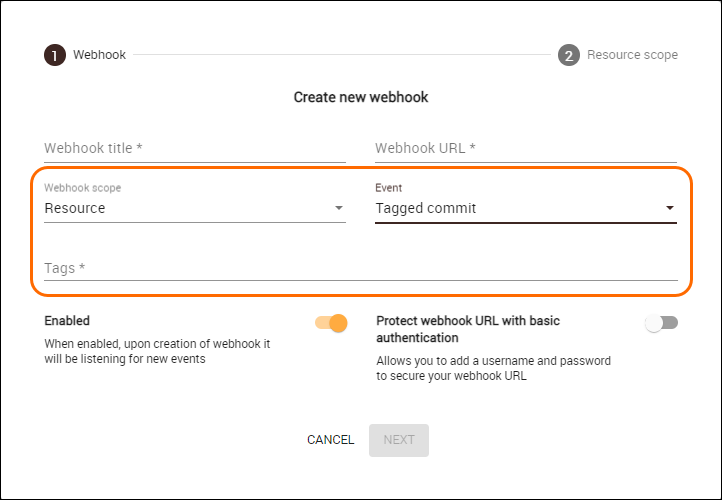Click the username and password description text

click(x=493, y=368)
